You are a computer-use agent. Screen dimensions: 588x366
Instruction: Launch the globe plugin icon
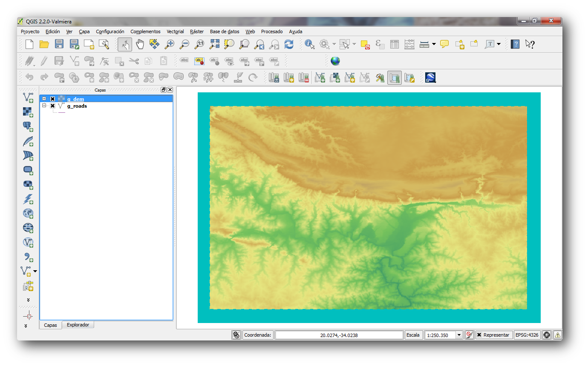335,61
